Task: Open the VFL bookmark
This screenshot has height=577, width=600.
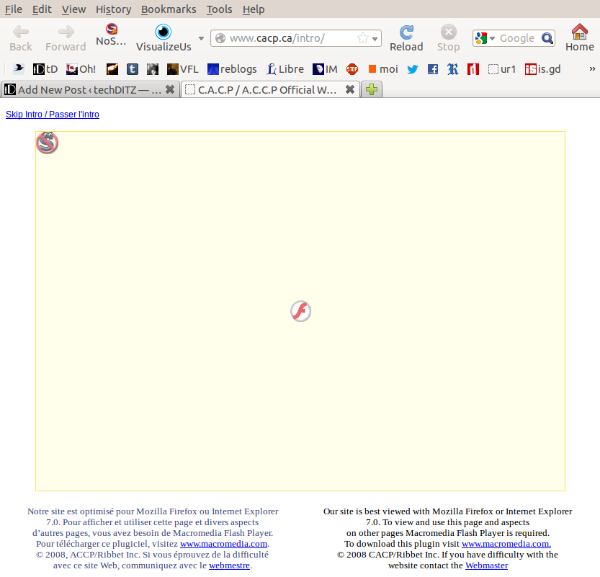Action: tap(183, 69)
